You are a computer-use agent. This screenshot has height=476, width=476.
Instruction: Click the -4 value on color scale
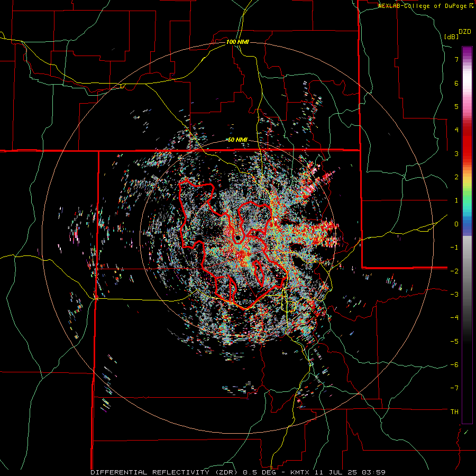pyautogui.click(x=454, y=318)
